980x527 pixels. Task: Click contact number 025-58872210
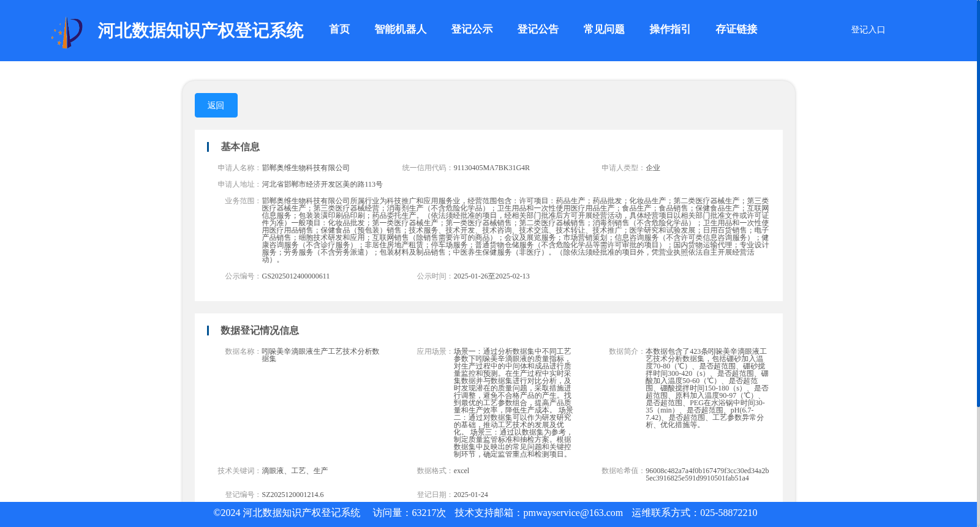[728, 513]
